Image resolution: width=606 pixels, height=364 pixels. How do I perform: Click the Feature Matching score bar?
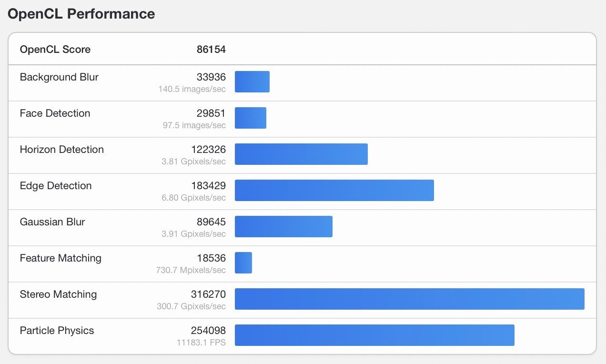pyautogui.click(x=243, y=263)
